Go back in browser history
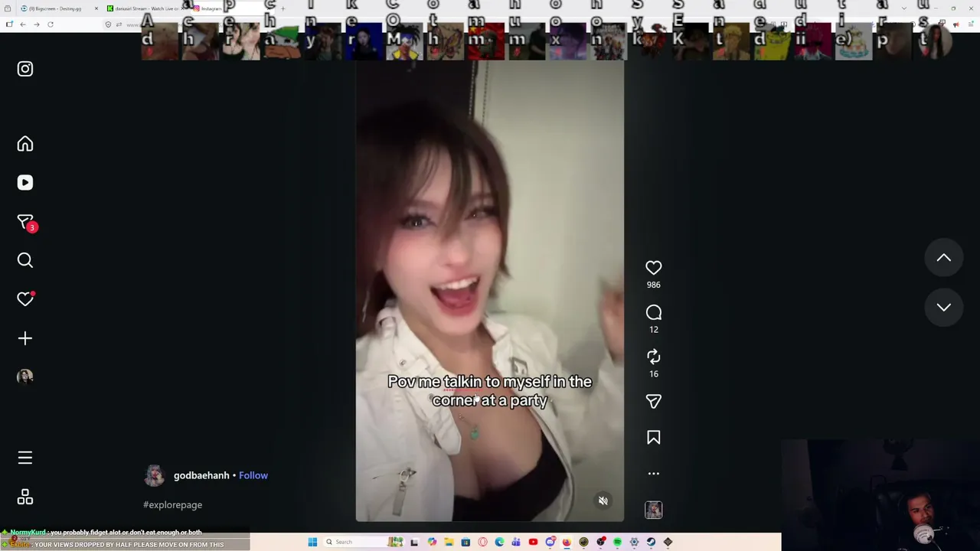This screenshot has height=551, width=980. tap(23, 24)
